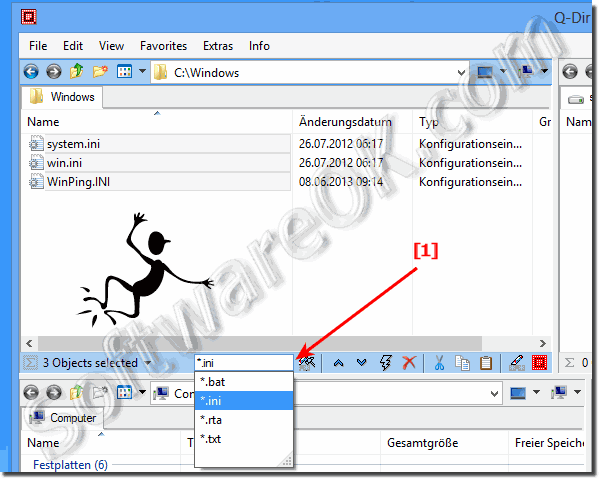Choose *.rta from the filter list
Viewport: 599px width, 479px height.
pos(244,420)
